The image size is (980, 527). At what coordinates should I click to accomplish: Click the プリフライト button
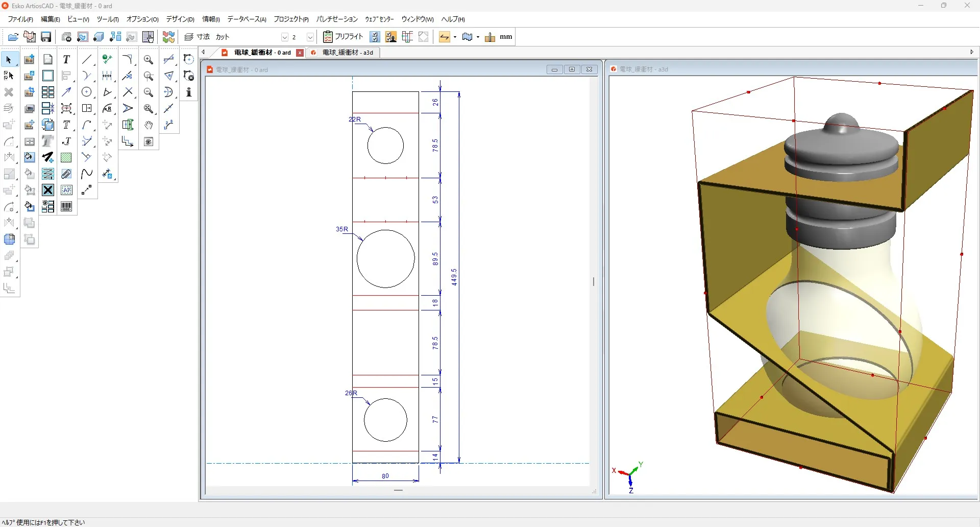pos(343,37)
